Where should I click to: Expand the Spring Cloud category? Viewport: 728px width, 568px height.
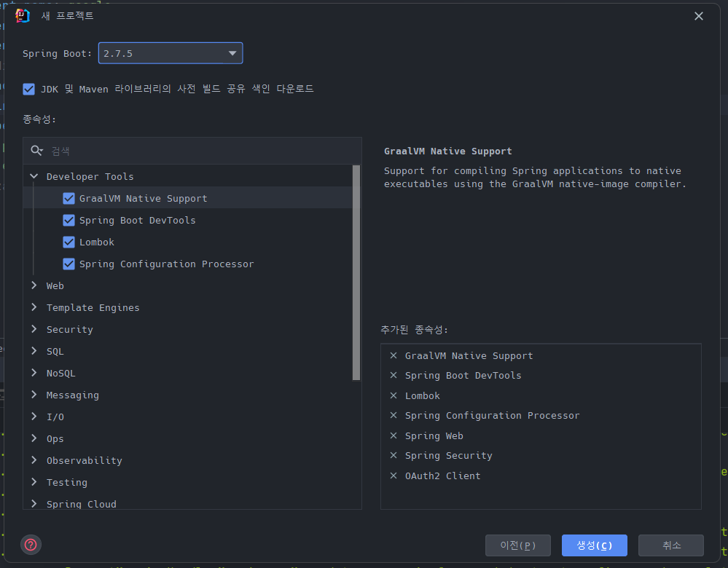pos(34,503)
